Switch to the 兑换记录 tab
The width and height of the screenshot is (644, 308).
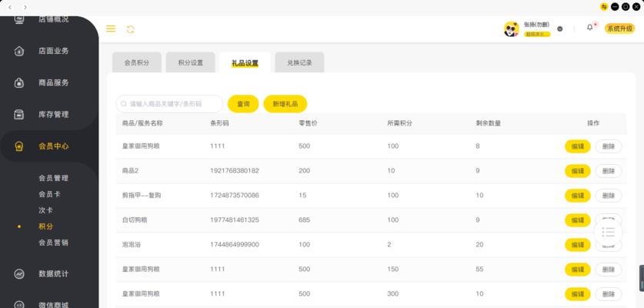[x=299, y=62]
